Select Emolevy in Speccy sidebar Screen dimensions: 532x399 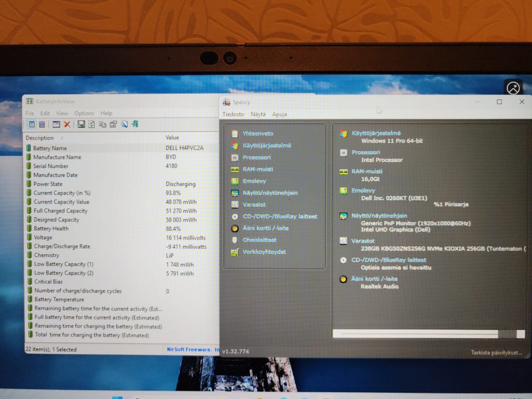(x=254, y=181)
